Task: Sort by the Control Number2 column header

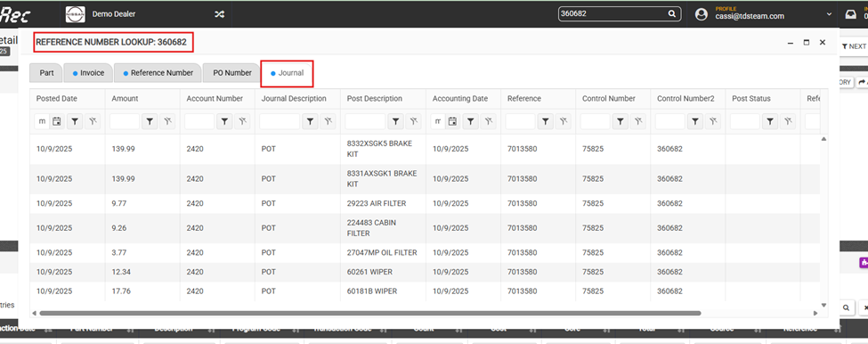Action: (x=685, y=99)
